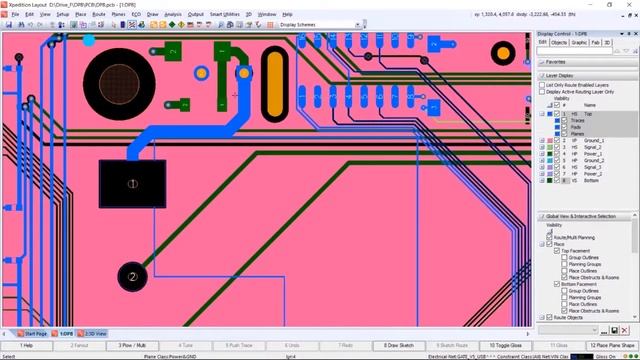
Task: Switch to the Graphic tab in Display Control
Action: [x=579, y=42]
